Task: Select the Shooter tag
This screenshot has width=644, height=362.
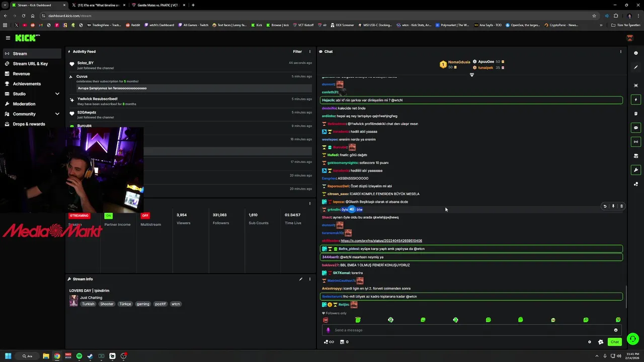Action: point(107,304)
